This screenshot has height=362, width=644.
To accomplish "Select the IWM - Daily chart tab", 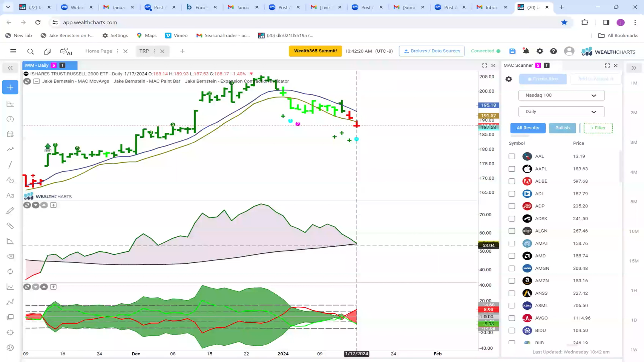I will (50, 65).
